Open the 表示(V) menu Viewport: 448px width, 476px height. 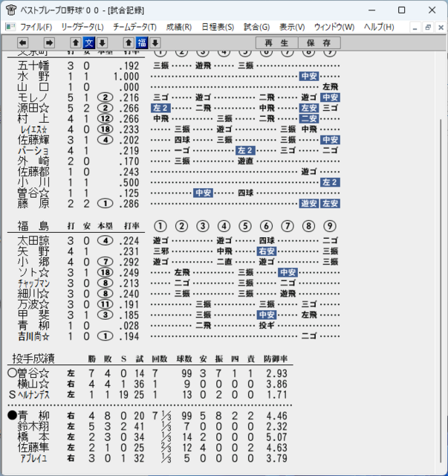pyautogui.click(x=292, y=27)
